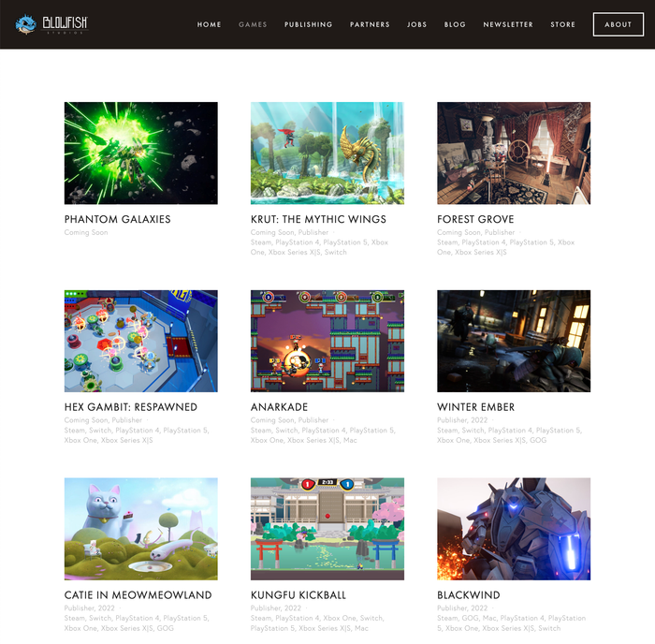Open the Catie in MeowmeowLand title

(138, 595)
